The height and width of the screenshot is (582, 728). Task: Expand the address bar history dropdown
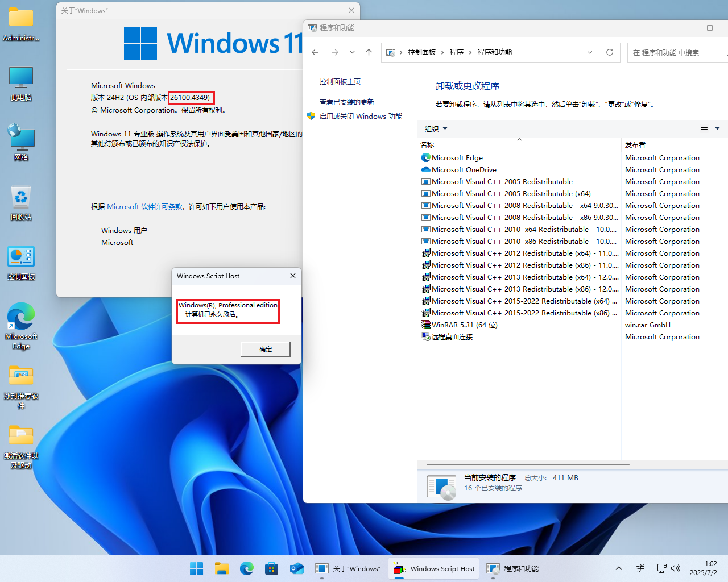tap(590, 52)
